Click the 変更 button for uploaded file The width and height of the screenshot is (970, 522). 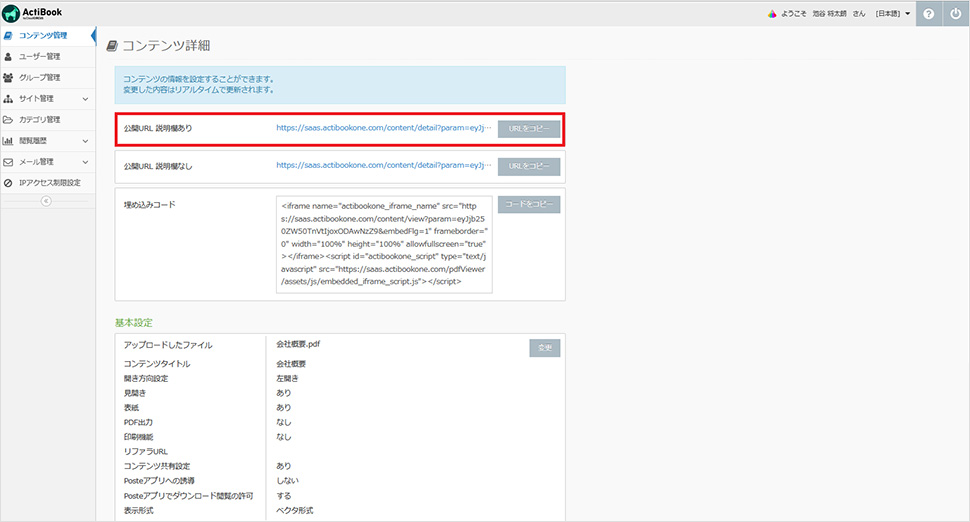click(x=545, y=348)
